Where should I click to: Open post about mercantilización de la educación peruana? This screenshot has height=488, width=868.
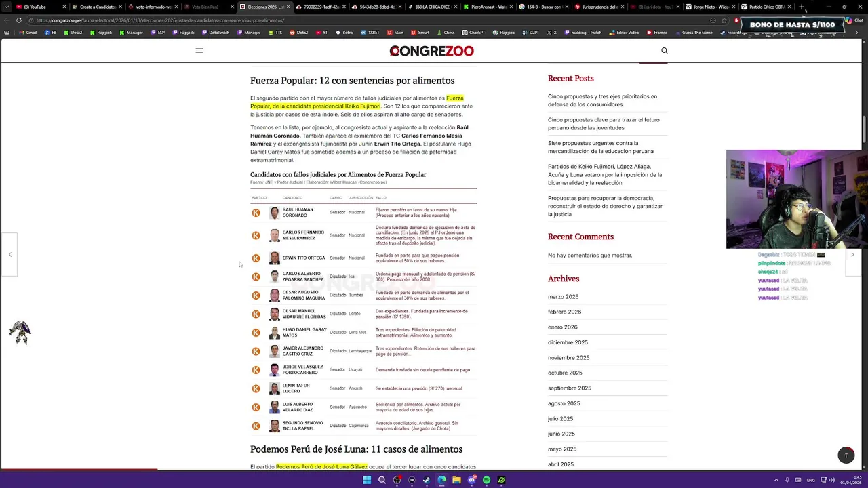pyautogui.click(x=601, y=147)
